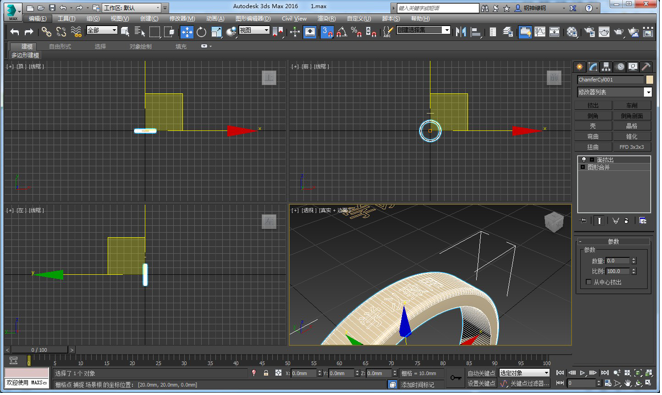The image size is (662, 395).
Task: Open the Display command panel tab
Action: pyautogui.click(x=633, y=67)
